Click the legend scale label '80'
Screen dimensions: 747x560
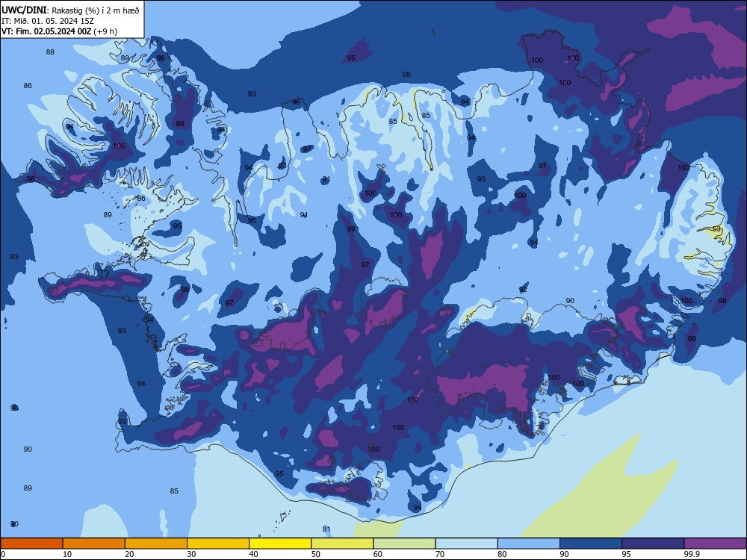pyautogui.click(x=502, y=554)
